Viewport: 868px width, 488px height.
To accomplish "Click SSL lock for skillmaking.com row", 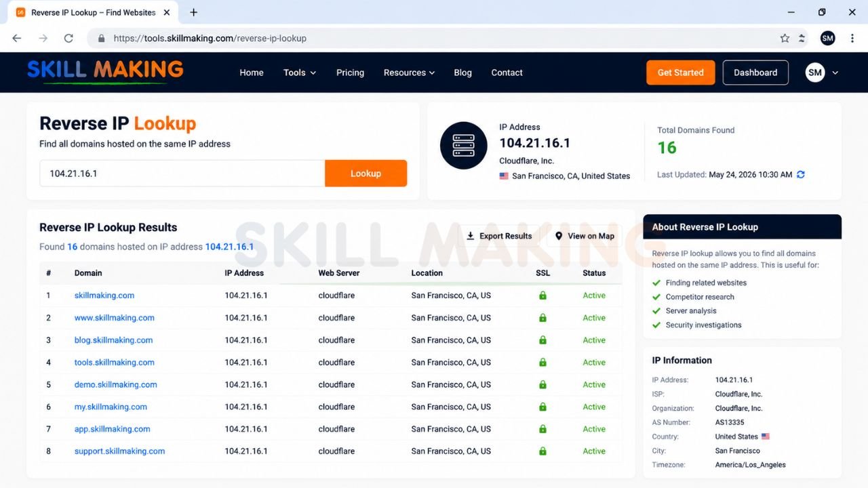I will [542, 296].
